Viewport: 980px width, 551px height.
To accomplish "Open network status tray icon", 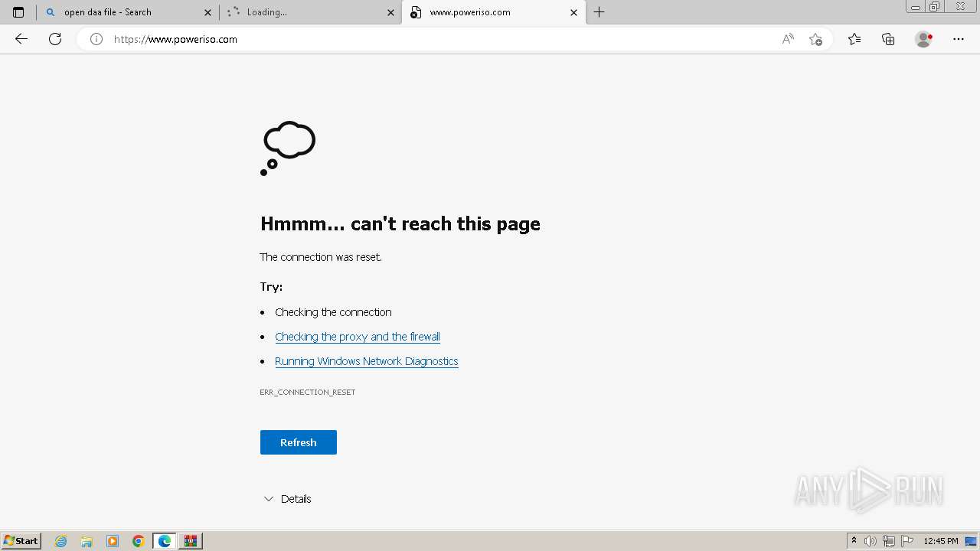I will (x=889, y=541).
